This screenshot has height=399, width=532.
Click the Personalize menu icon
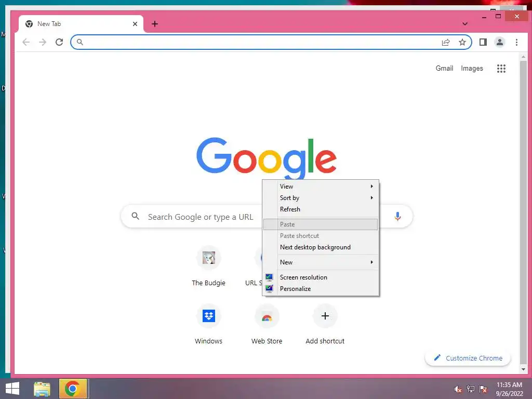pyautogui.click(x=269, y=289)
